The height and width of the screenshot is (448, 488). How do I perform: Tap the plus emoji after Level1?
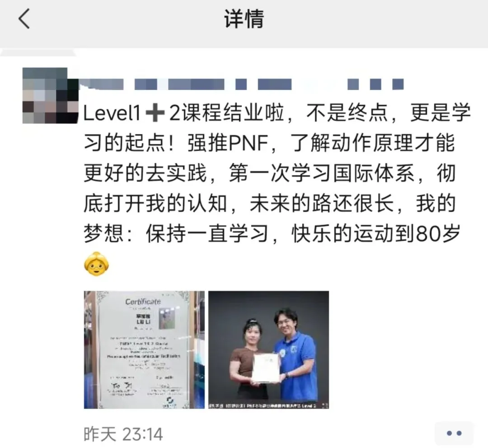pyautogui.click(x=155, y=113)
